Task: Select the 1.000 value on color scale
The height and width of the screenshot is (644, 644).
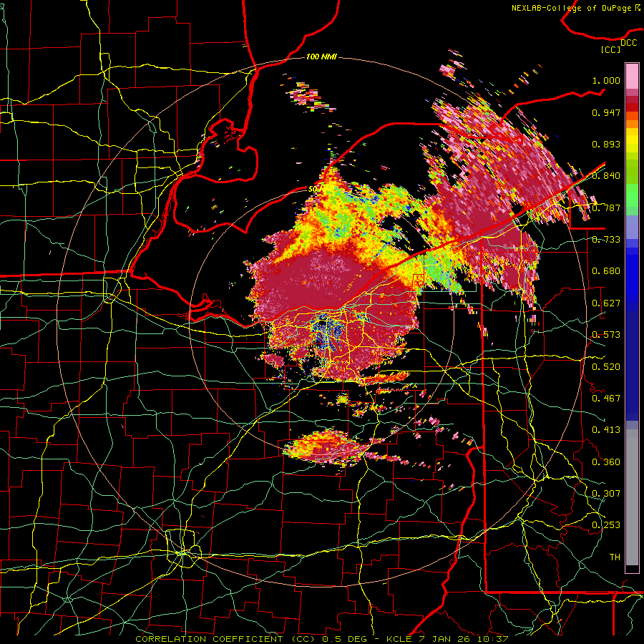Action: click(x=606, y=80)
